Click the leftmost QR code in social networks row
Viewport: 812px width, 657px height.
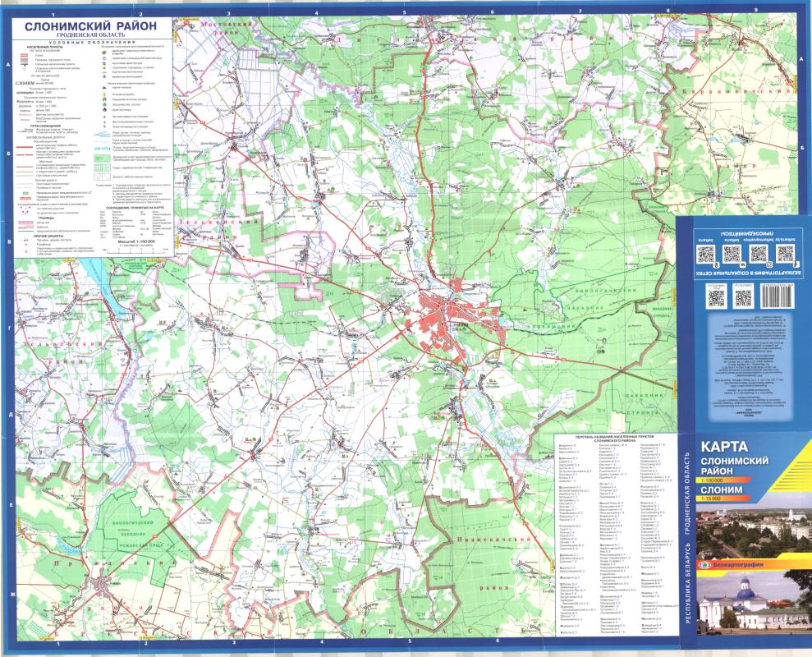click(x=706, y=254)
